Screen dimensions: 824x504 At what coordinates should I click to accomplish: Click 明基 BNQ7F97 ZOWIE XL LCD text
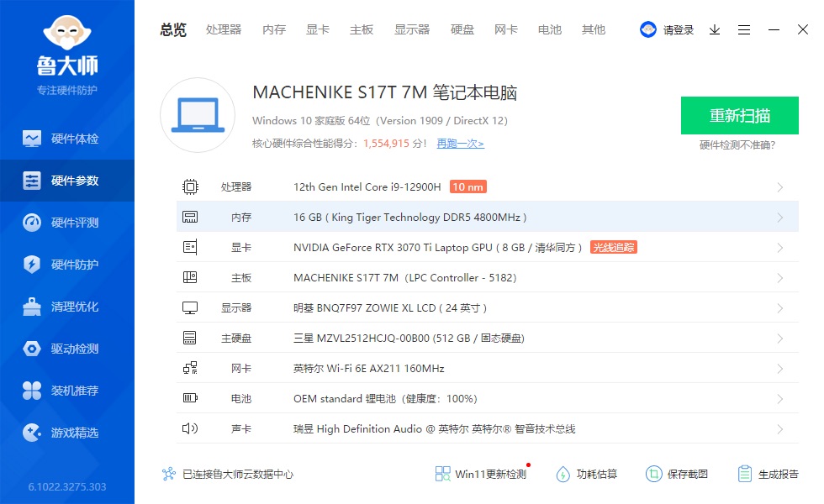pos(390,308)
